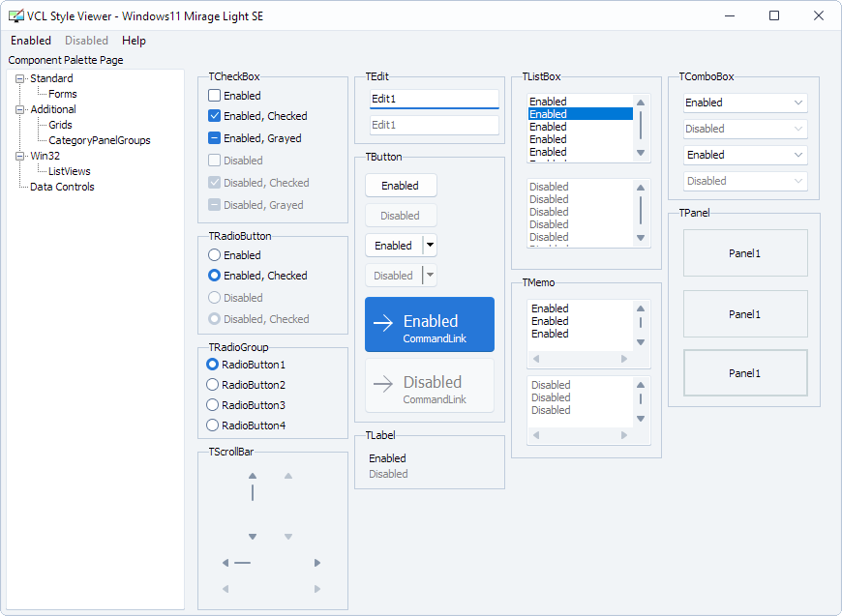Click the active Edit1 text field
The width and height of the screenshot is (842, 616).
pyautogui.click(x=435, y=100)
